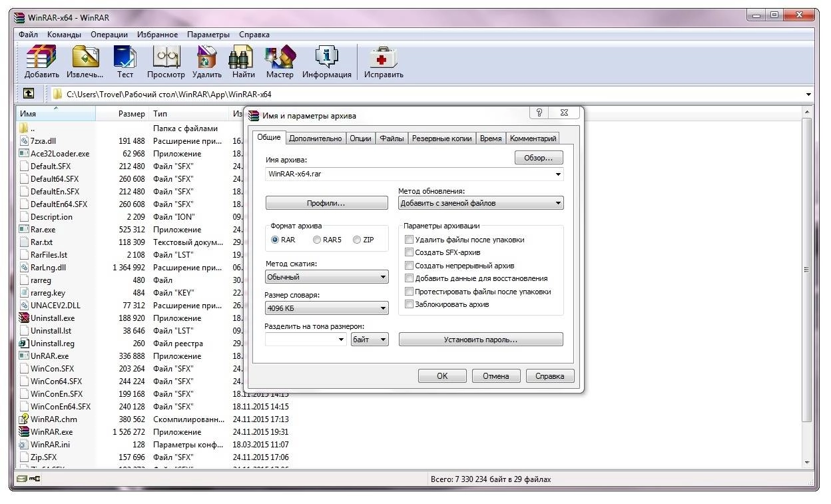Viewport: 831px width, 504px height.
Task: Select the UnRAR.exe file icon
Action: pyautogui.click(x=24, y=356)
